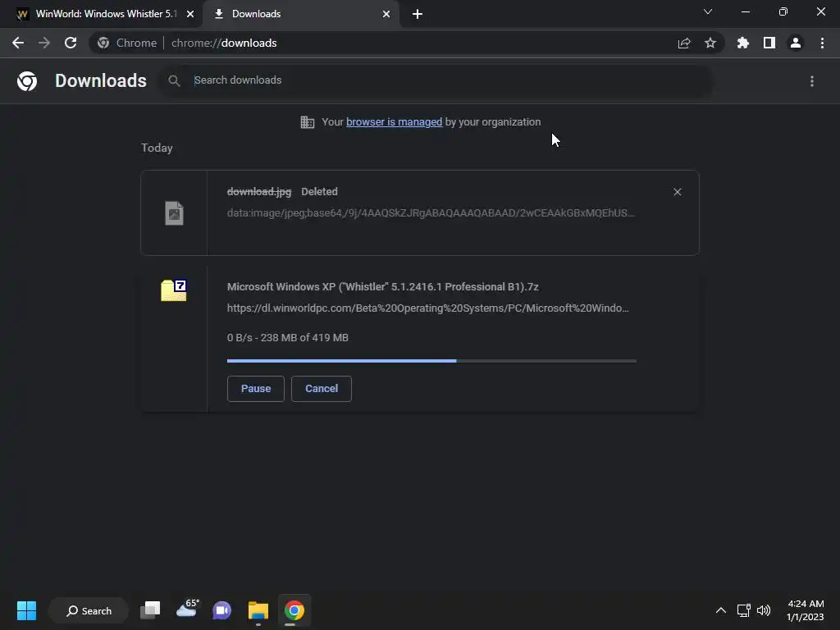The width and height of the screenshot is (840, 630).
Task: Click the search magnifier in downloads search
Action: tap(174, 81)
